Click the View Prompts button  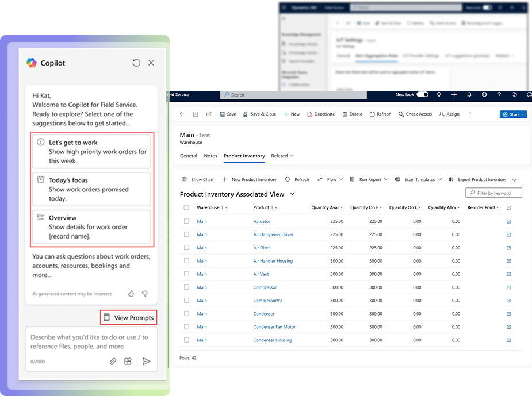point(129,318)
